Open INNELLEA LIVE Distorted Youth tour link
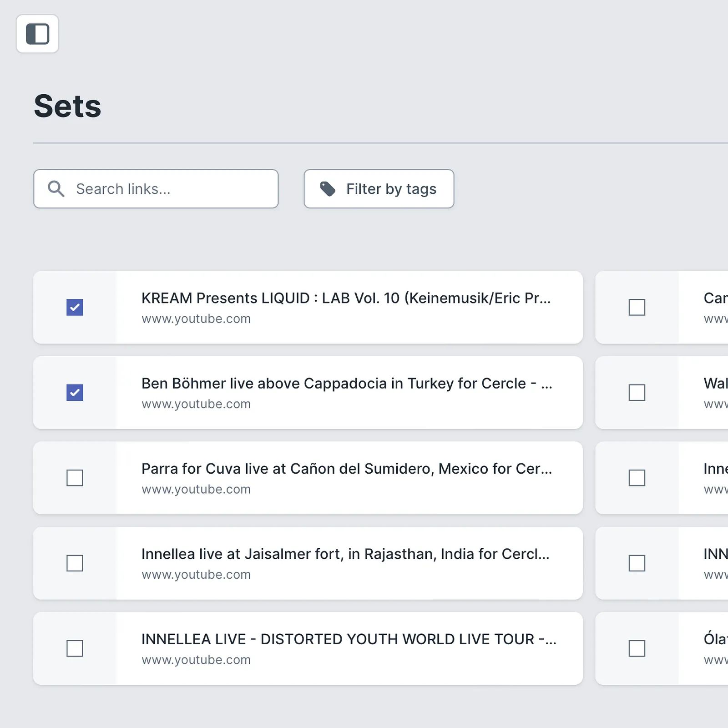The image size is (728, 728). 349,639
